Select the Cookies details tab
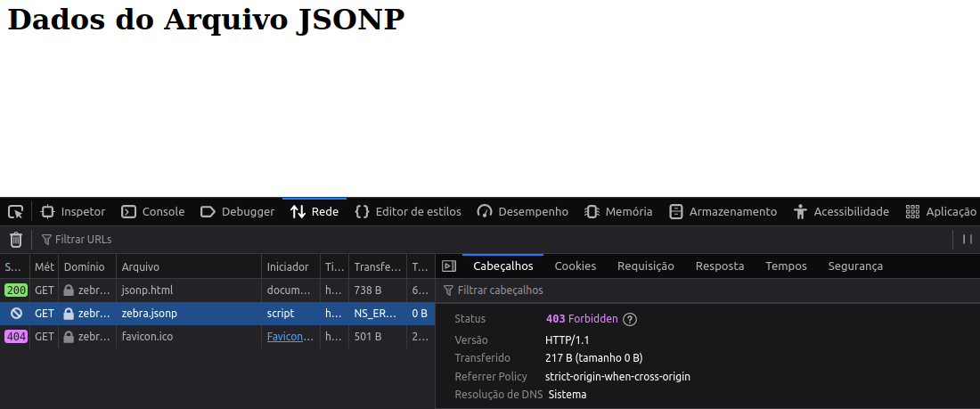Screen dimensions: 980x409 click(575, 266)
